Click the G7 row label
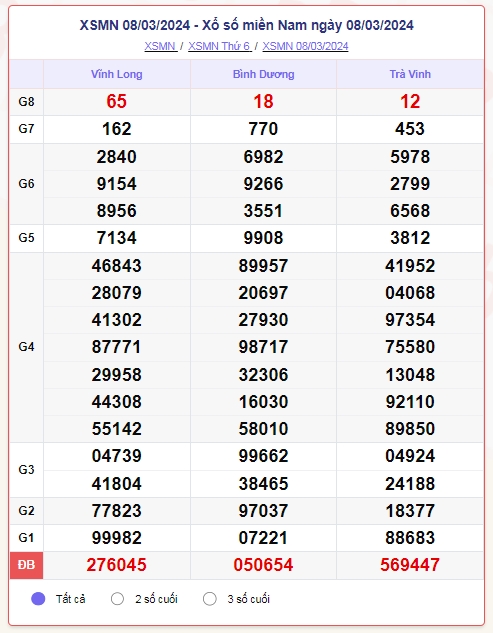The width and height of the screenshot is (493, 633). [x=26, y=129]
